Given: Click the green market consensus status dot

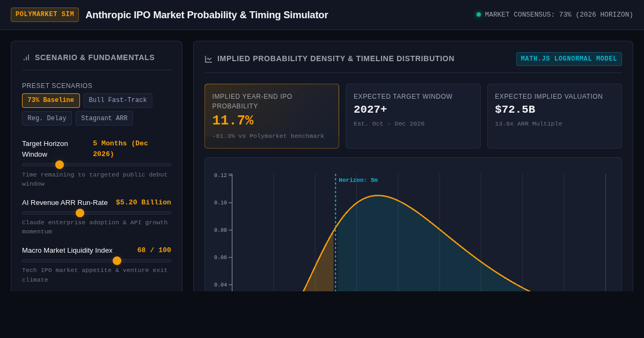Looking at the screenshot, I should pyautogui.click(x=479, y=14).
